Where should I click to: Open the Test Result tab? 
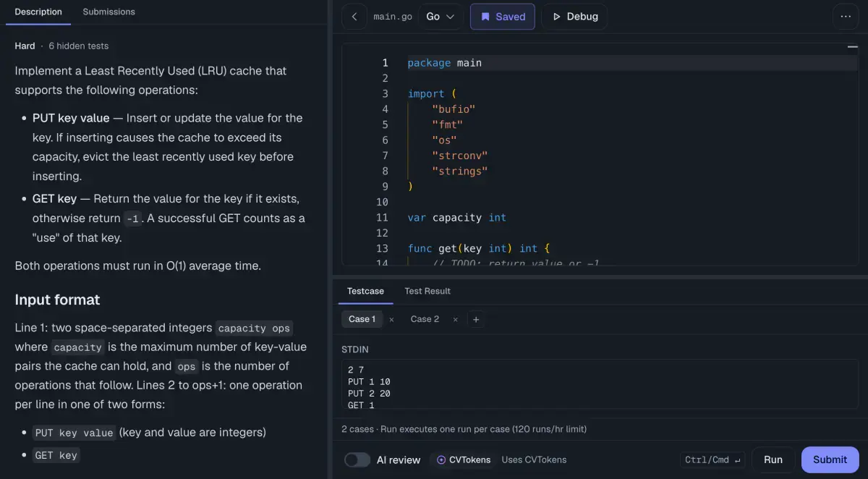(x=427, y=291)
